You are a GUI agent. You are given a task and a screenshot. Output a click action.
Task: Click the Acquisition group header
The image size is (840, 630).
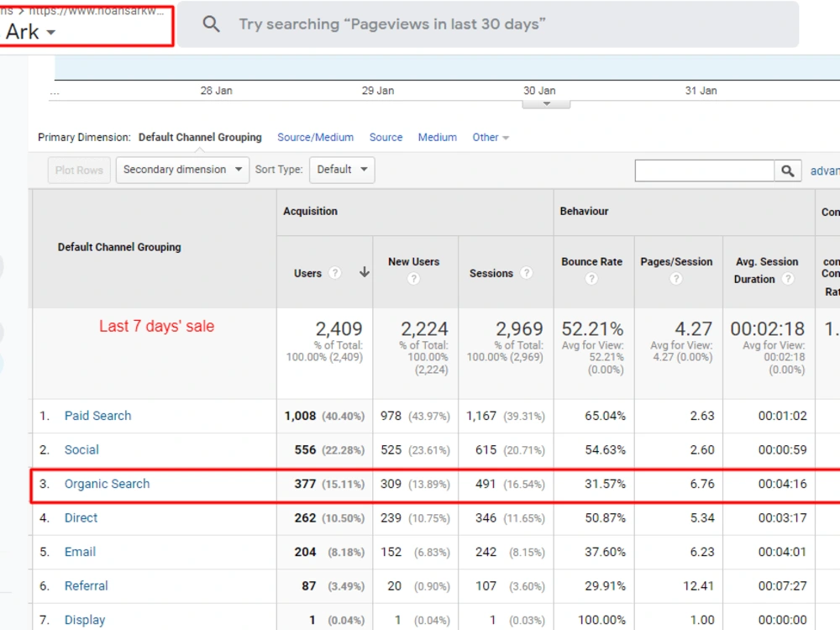[x=310, y=211]
